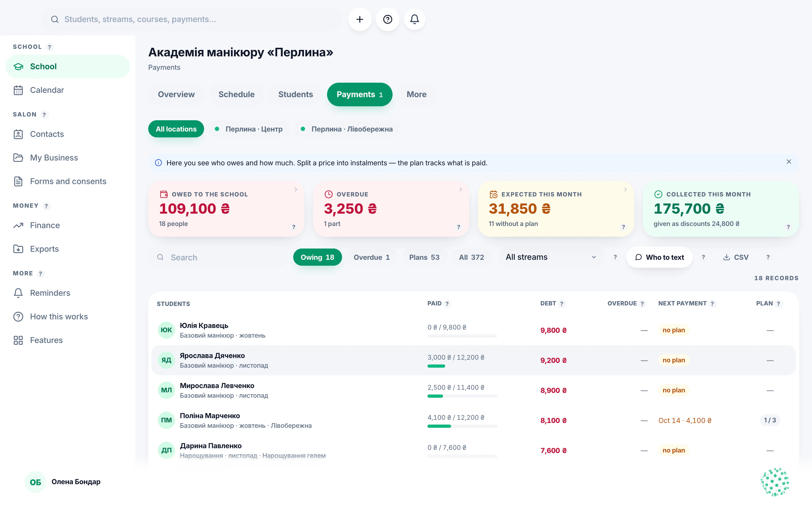This screenshot has width=812, height=511.
Task: Switch to the Overview tab
Action: pos(176,94)
